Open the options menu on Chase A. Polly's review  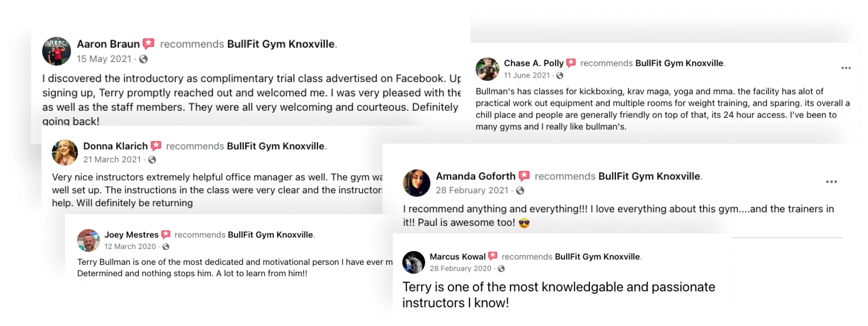(846, 68)
